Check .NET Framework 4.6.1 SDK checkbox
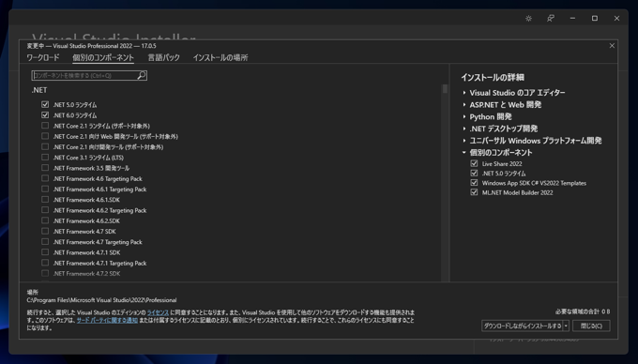Image resolution: width=638 pixels, height=364 pixels. click(45, 200)
